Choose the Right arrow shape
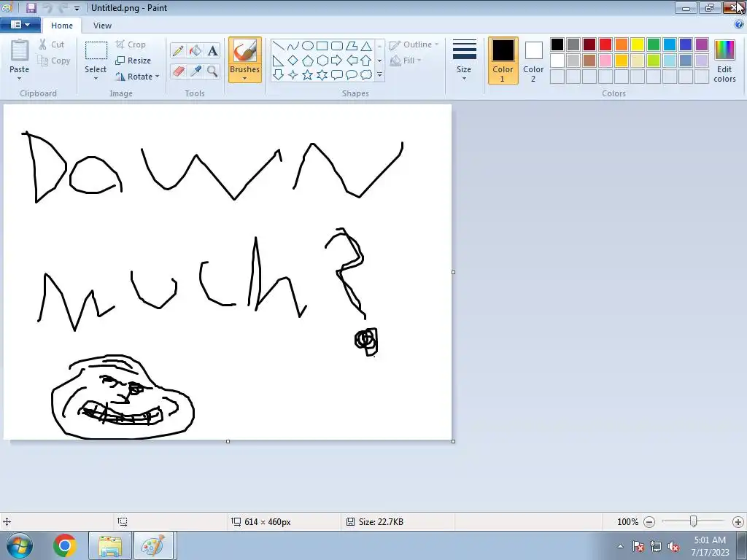This screenshot has height=560, width=747. coord(337,61)
